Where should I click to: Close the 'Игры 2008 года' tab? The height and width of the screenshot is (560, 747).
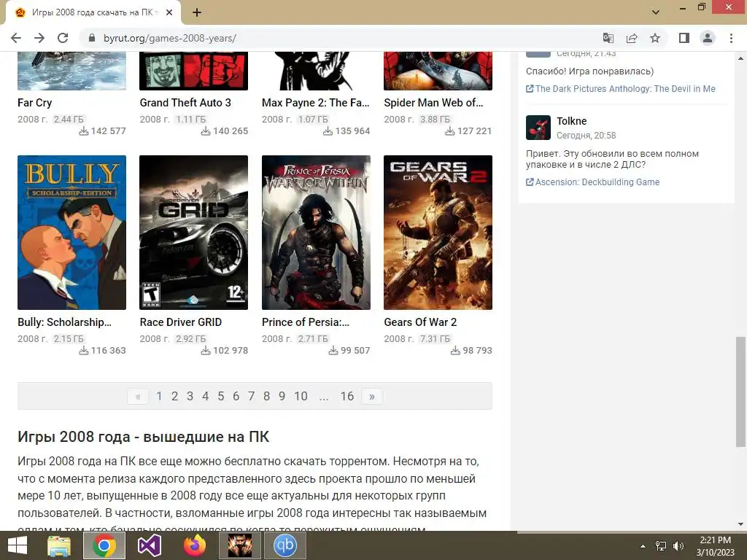tap(169, 12)
